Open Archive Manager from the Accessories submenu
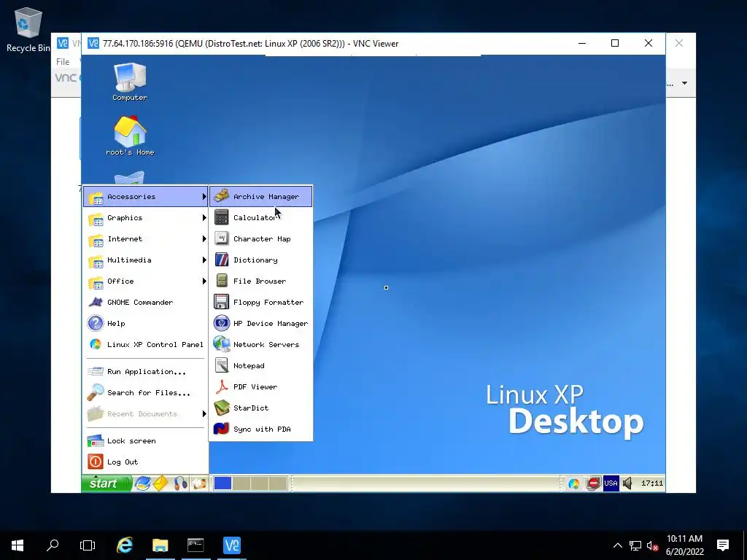The width and height of the screenshot is (747, 560). coord(260,197)
